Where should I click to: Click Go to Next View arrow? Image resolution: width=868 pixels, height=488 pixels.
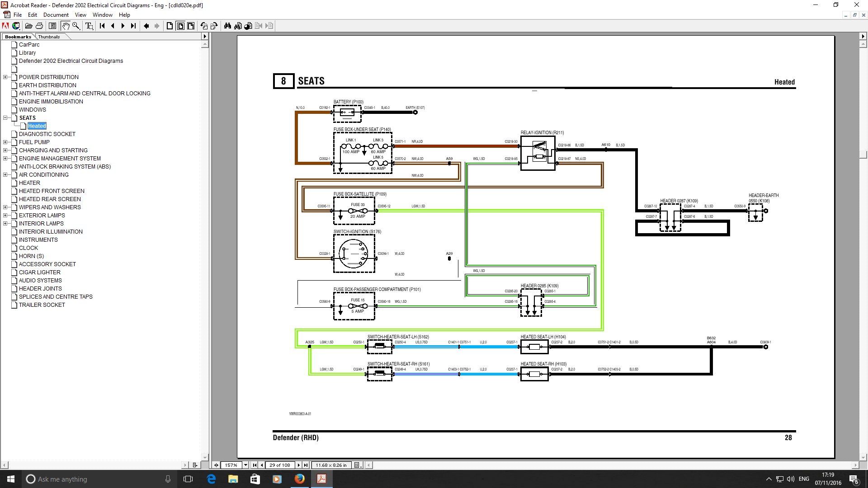click(157, 26)
